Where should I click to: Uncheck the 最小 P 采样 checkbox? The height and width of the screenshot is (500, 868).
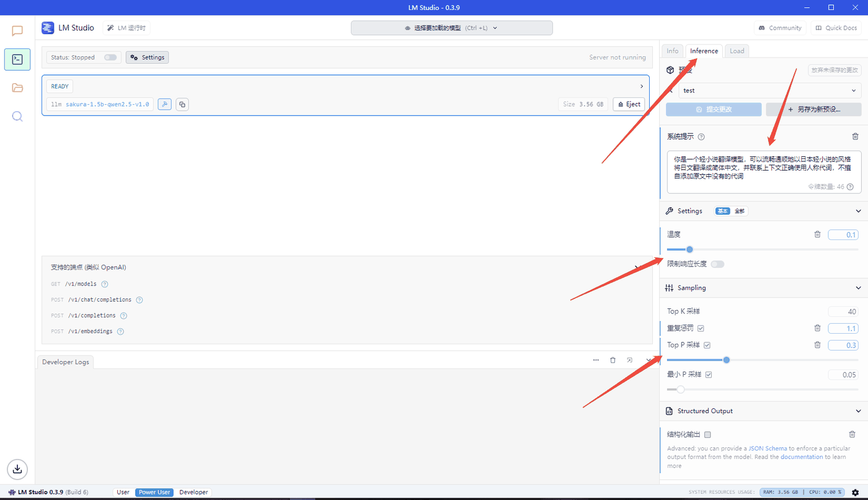(x=709, y=375)
